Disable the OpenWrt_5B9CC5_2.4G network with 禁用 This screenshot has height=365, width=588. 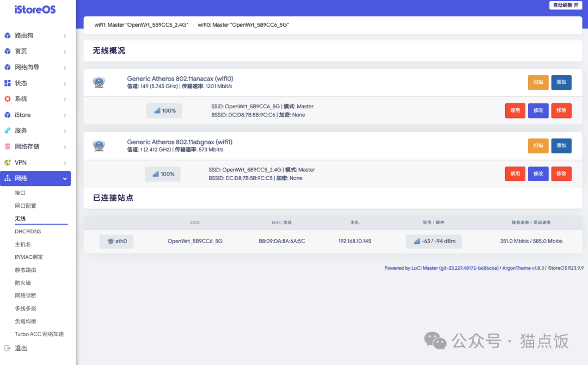515,174
